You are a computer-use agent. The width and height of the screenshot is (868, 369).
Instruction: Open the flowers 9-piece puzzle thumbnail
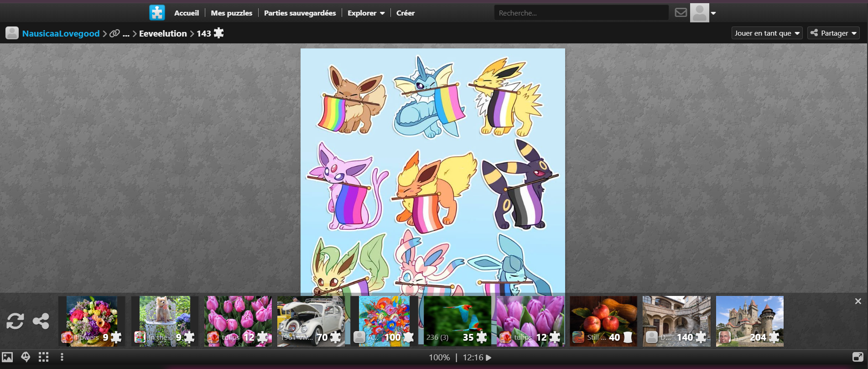[92, 321]
